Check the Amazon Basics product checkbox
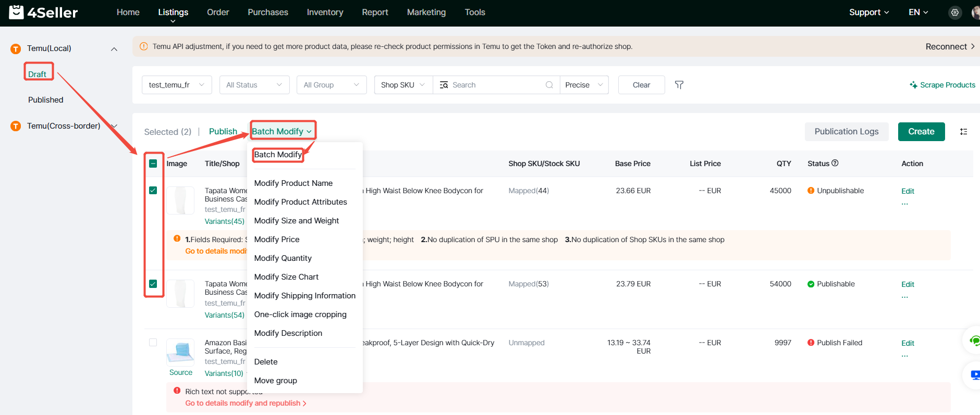 click(x=153, y=342)
